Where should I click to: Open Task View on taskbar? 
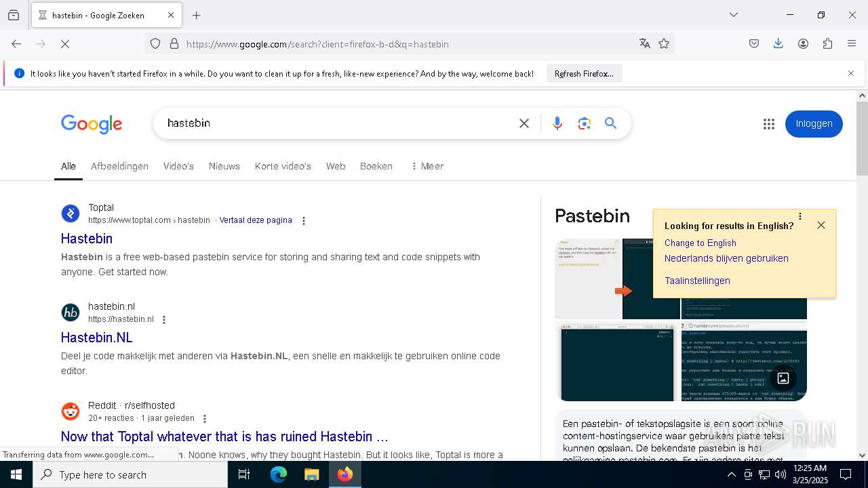pos(244,474)
